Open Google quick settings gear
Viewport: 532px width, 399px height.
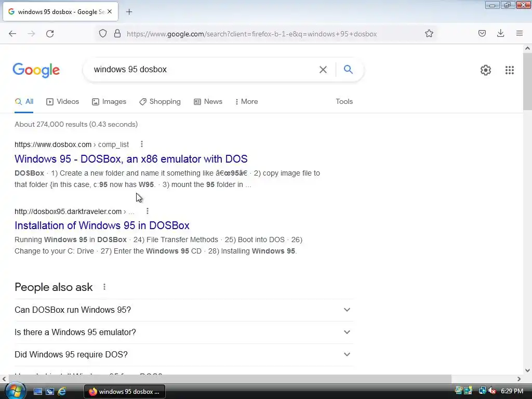click(486, 70)
